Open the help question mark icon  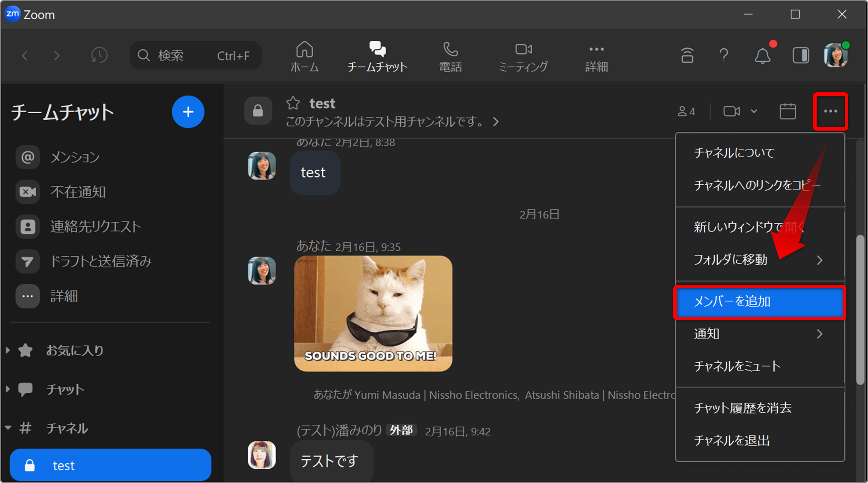(724, 56)
